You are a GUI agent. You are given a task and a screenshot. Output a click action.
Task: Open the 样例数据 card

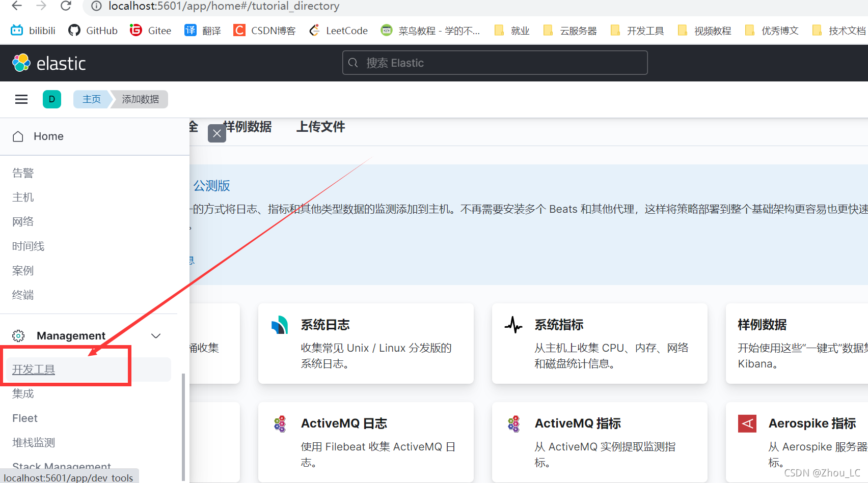point(797,344)
